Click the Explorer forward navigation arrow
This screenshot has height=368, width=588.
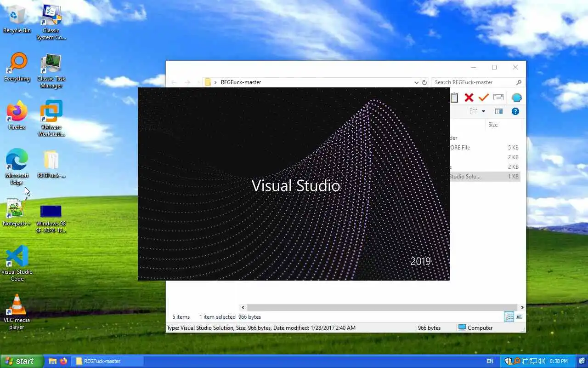(x=187, y=82)
